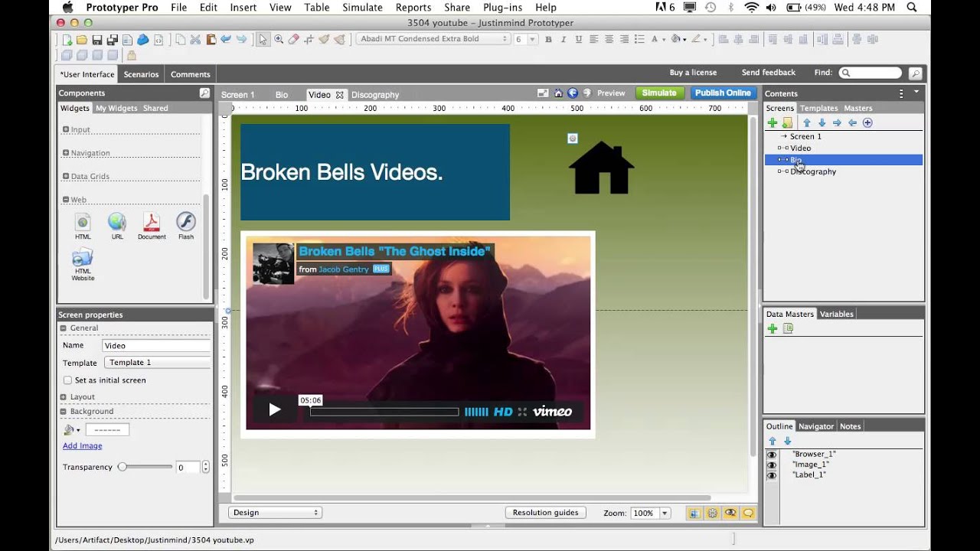Viewport: 980px width, 551px height.
Task: Open a prototype with the folder icon
Action: click(x=82, y=39)
